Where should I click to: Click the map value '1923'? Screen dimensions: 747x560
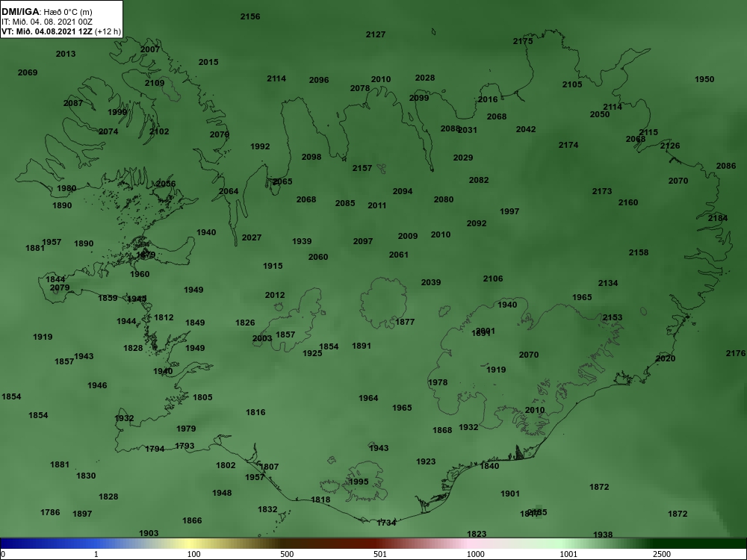click(426, 461)
